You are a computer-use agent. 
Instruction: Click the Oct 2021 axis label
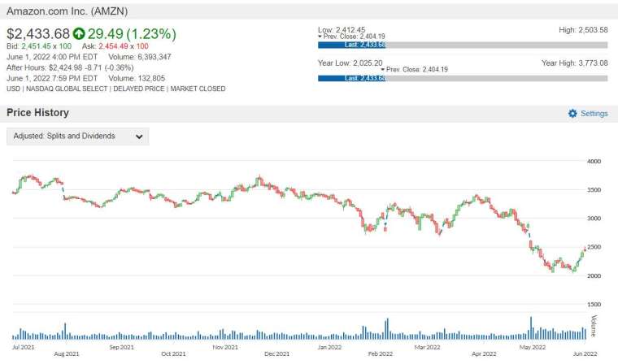click(x=173, y=353)
